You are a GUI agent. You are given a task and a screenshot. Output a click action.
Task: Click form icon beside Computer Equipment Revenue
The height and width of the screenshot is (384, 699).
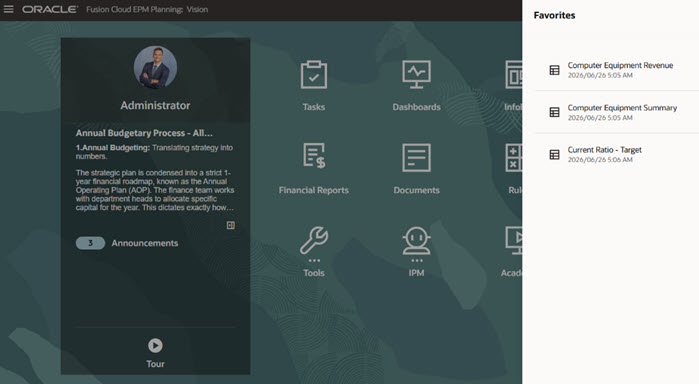(x=554, y=70)
